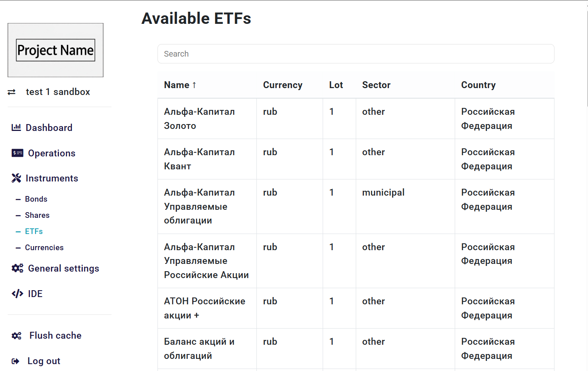Click the General settings gears icon
The image size is (588, 371).
click(17, 268)
